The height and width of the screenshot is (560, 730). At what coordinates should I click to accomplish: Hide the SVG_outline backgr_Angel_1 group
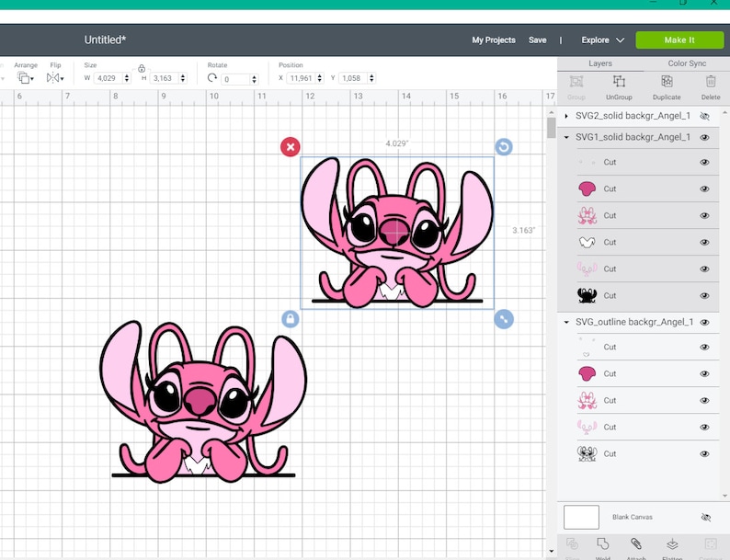[x=705, y=322]
